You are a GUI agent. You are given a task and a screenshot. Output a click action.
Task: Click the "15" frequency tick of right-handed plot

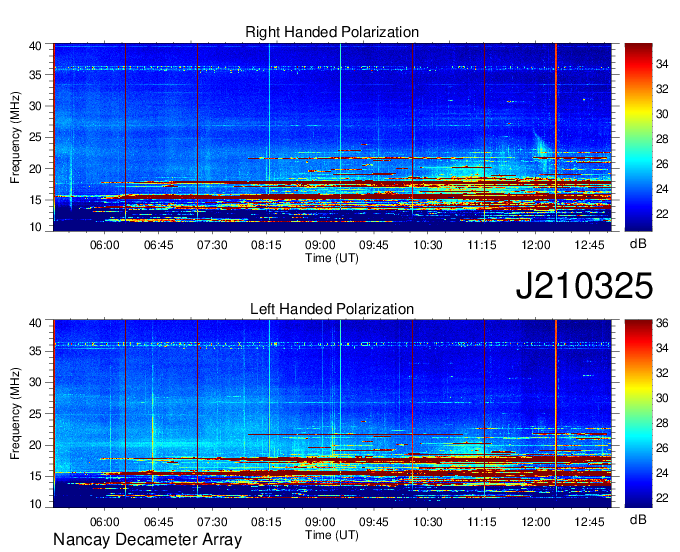point(35,200)
